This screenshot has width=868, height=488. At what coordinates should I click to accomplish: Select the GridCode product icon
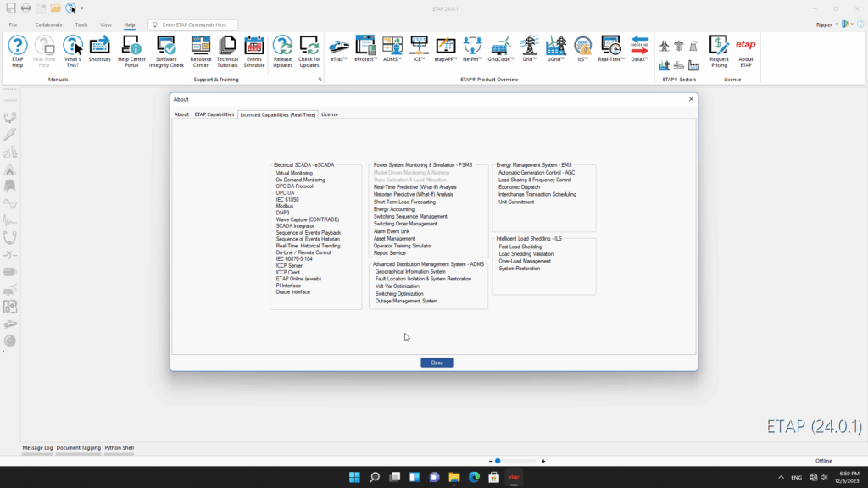pos(501,49)
